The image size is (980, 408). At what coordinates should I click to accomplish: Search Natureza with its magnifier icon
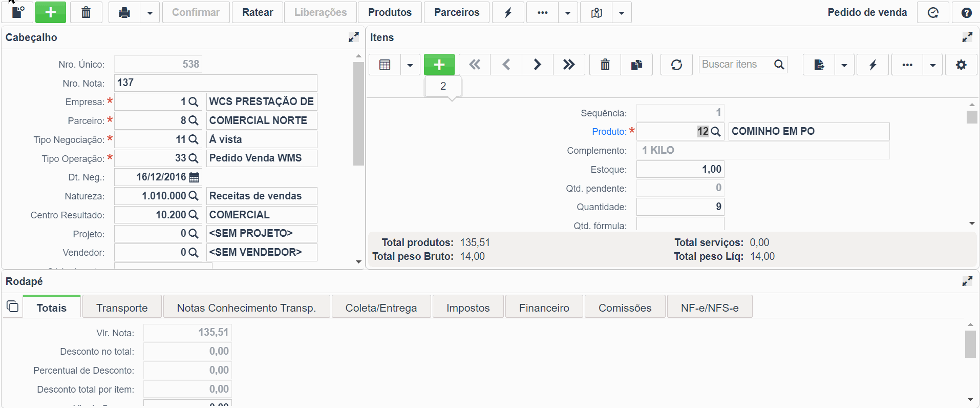193,196
